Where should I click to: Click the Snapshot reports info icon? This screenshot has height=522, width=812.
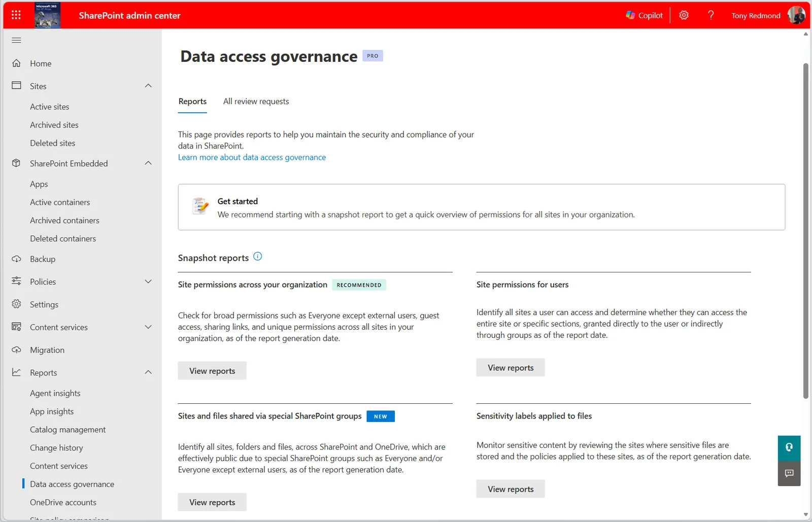(258, 257)
